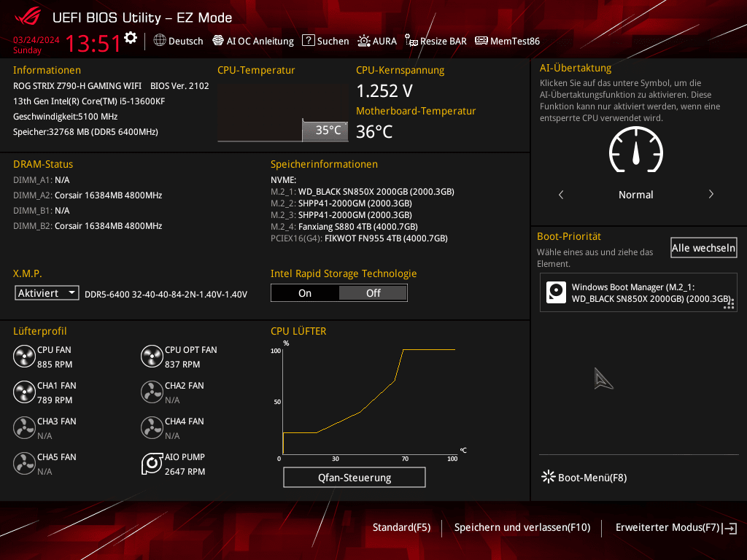Open Boot-Menü(F8)

[x=592, y=477]
